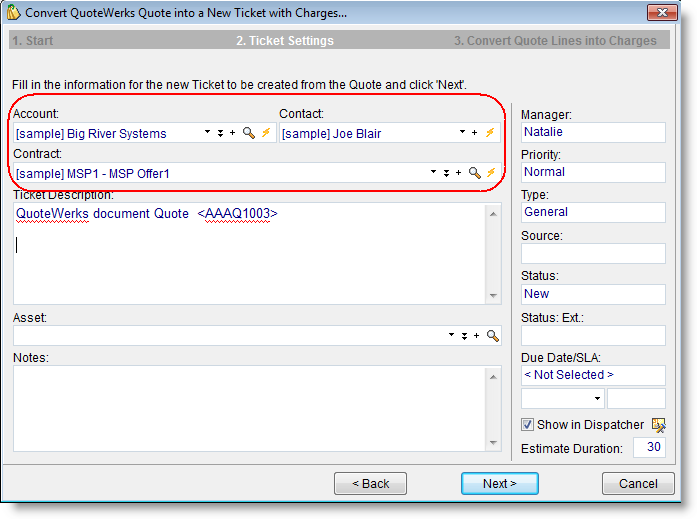Click the Account search magnifier icon

coord(249,133)
